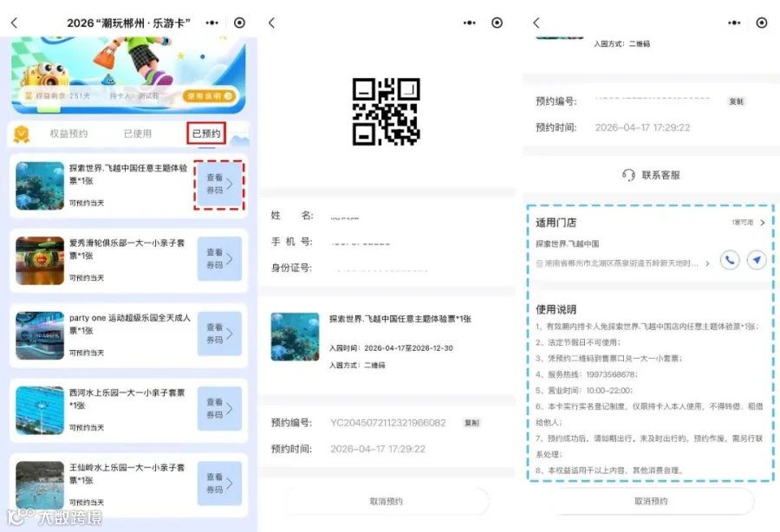Expand the 湖南省郴州市北湖区 store address chevron
The image size is (780, 532).
(707, 263)
